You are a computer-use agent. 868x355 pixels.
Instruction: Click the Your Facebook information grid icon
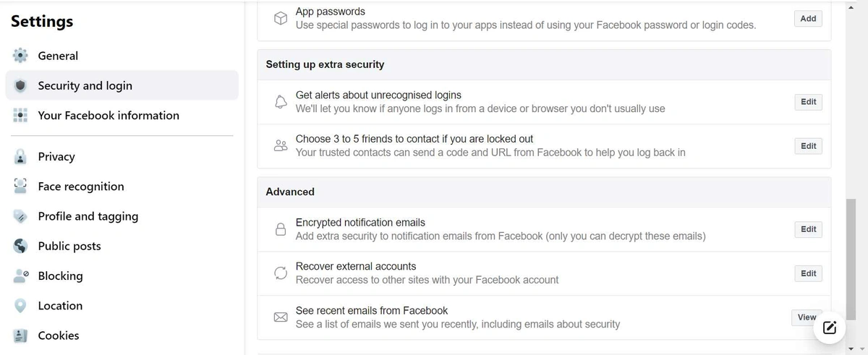pyautogui.click(x=21, y=115)
